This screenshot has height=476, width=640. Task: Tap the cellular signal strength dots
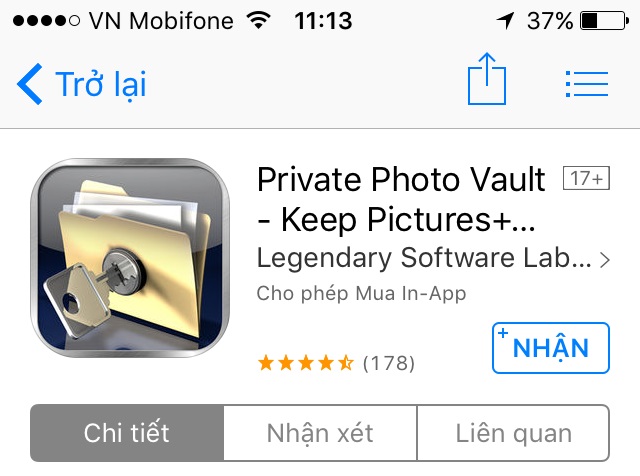(x=46, y=20)
